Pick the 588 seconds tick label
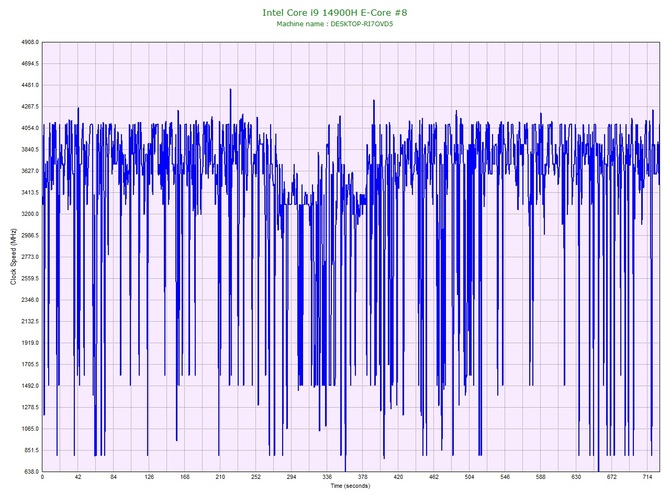The width and height of the screenshot is (670, 503). click(541, 477)
